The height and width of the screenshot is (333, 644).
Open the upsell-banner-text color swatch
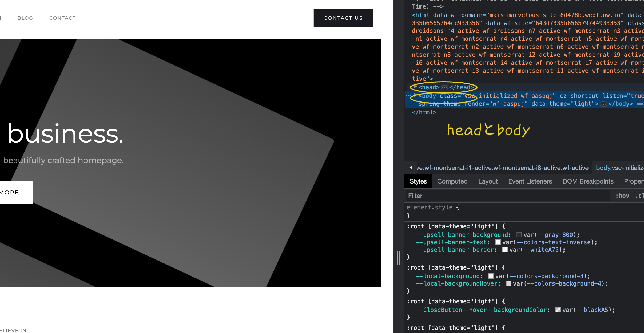(x=498, y=242)
